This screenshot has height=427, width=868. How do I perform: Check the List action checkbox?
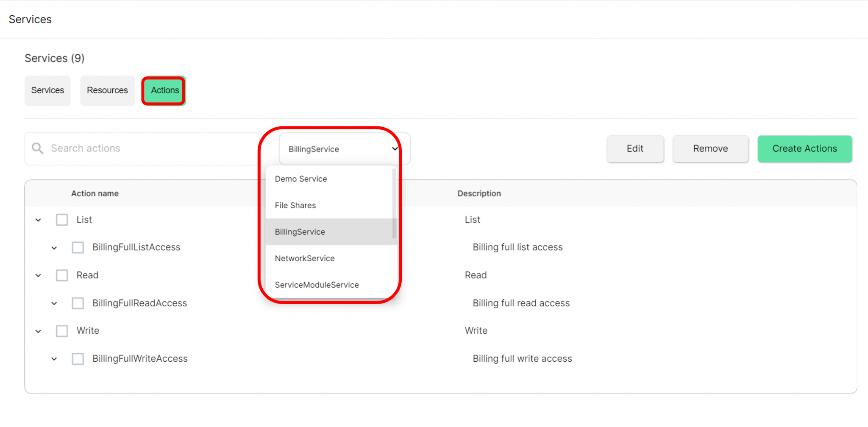tap(62, 220)
